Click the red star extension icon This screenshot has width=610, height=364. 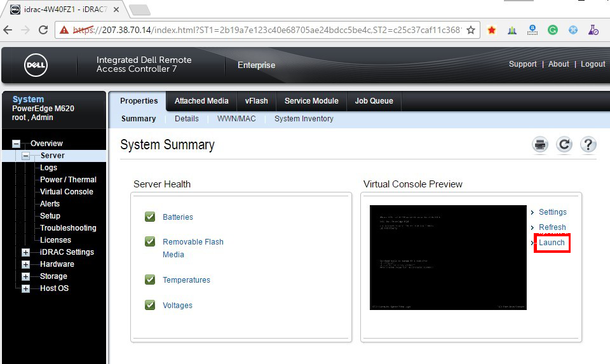click(492, 30)
